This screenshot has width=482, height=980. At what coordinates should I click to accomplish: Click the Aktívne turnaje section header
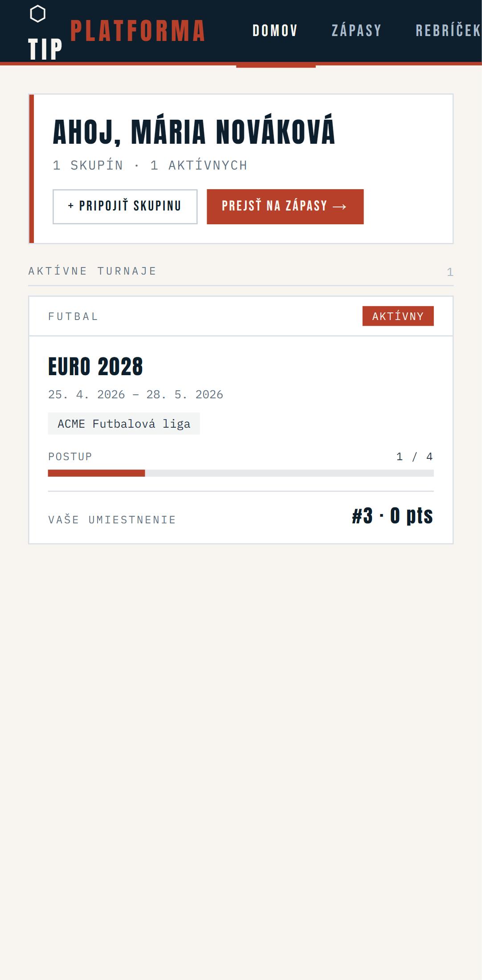[x=93, y=271]
